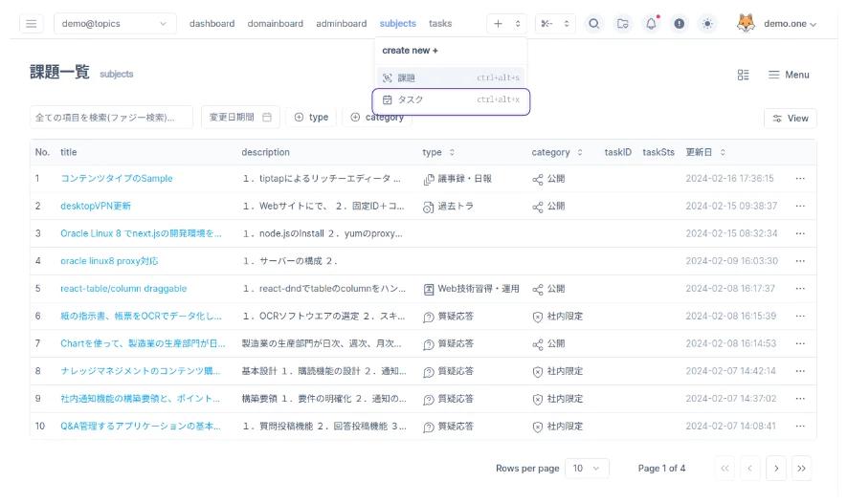This screenshot has width=847, height=504.
Task: Open the hamburger sidebar menu
Action: tap(32, 24)
